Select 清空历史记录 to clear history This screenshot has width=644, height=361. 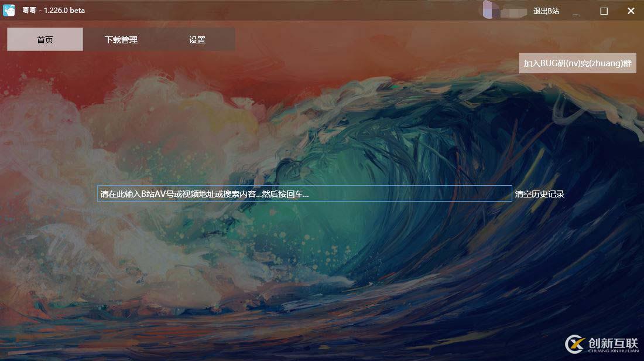(539, 194)
